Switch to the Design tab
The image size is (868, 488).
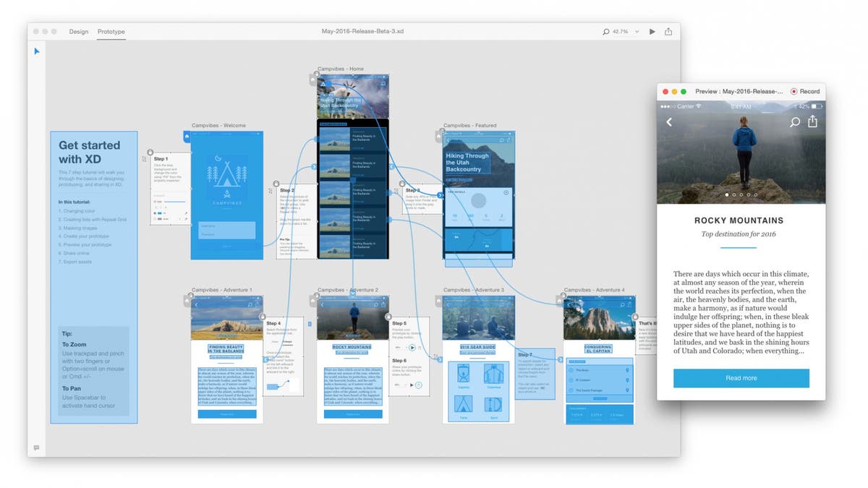coord(79,32)
